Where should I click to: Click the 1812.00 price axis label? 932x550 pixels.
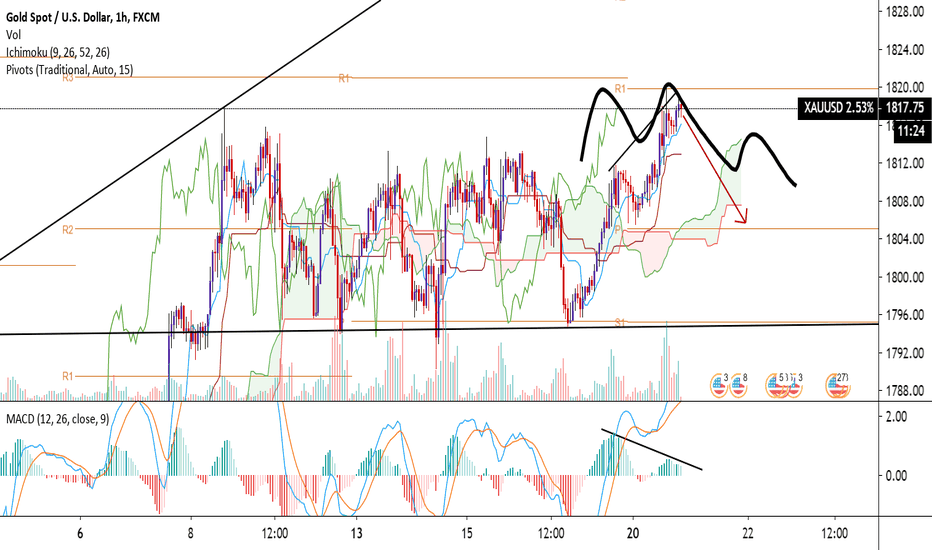tap(904, 163)
